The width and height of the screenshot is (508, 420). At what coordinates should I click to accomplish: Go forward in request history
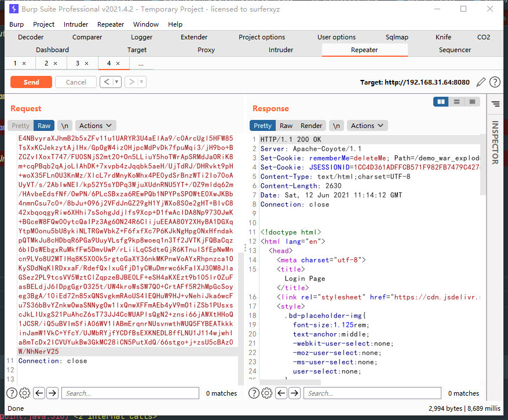coord(131,82)
